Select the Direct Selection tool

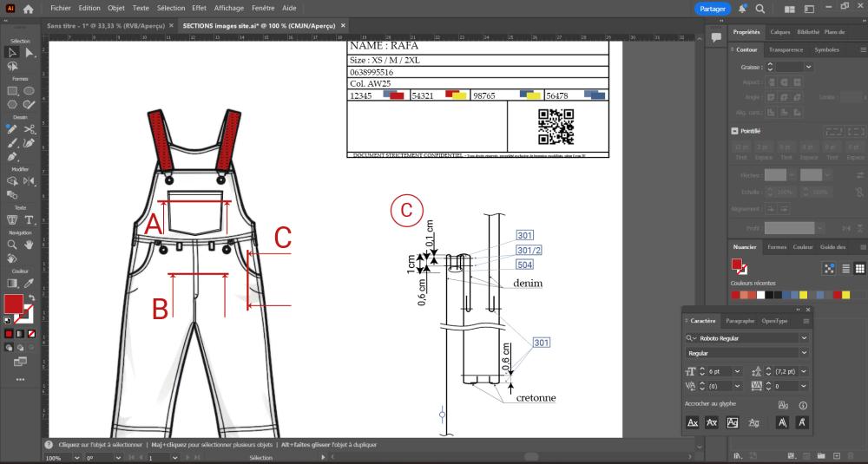(x=29, y=53)
